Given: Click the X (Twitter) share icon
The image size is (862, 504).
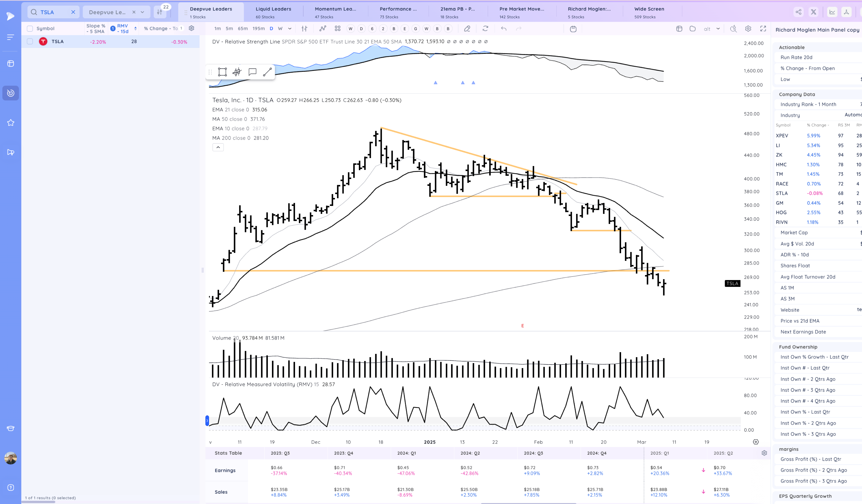Looking at the screenshot, I should point(814,12).
